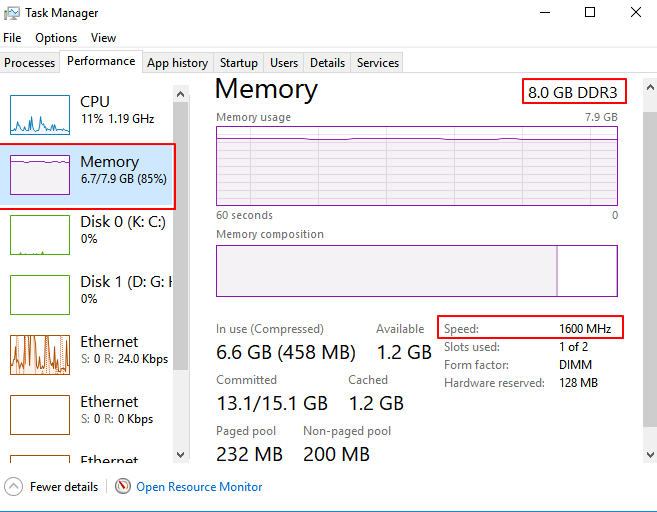Select the first Ethernet activity graph
Image resolution: width=657 pixels, height=512 pixels.
(x=40, y=354)
